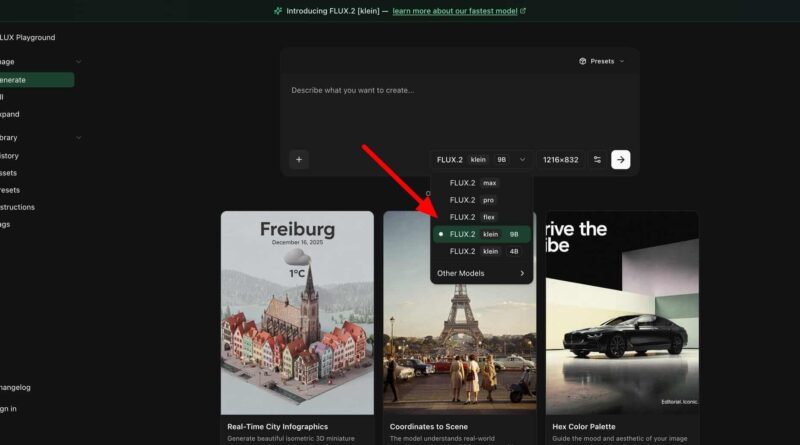This screenshot has height=445, width=800.
Task: Focus the Describe what you want prompt field
Action: coord(459,110)
